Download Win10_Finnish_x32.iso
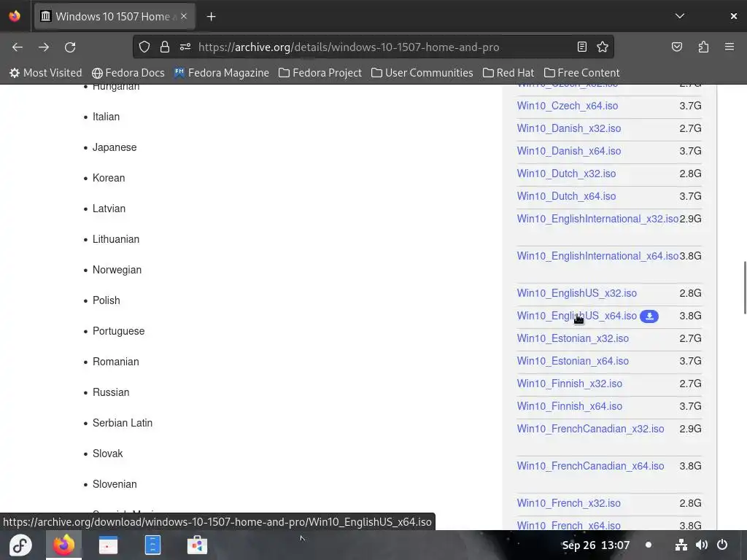 click(569, 384)
